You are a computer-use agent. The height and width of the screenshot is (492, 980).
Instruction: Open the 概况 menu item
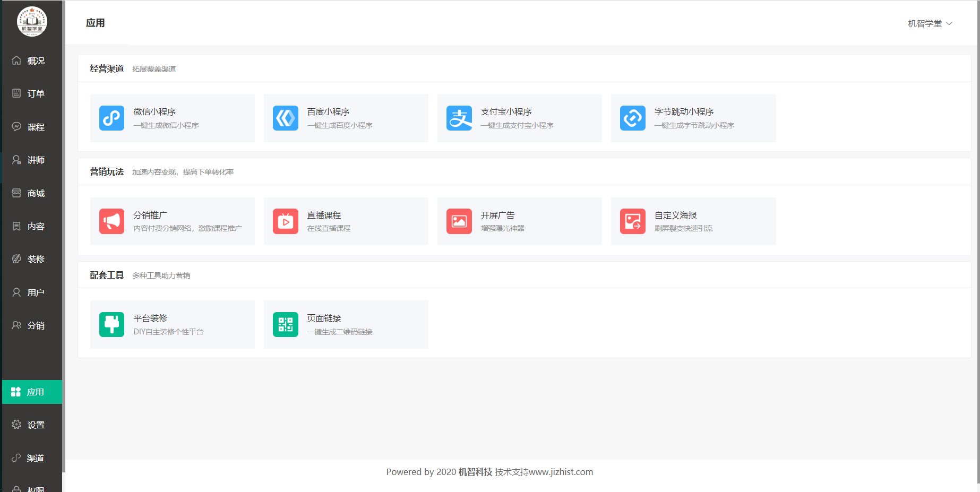(x=32, y=61)
